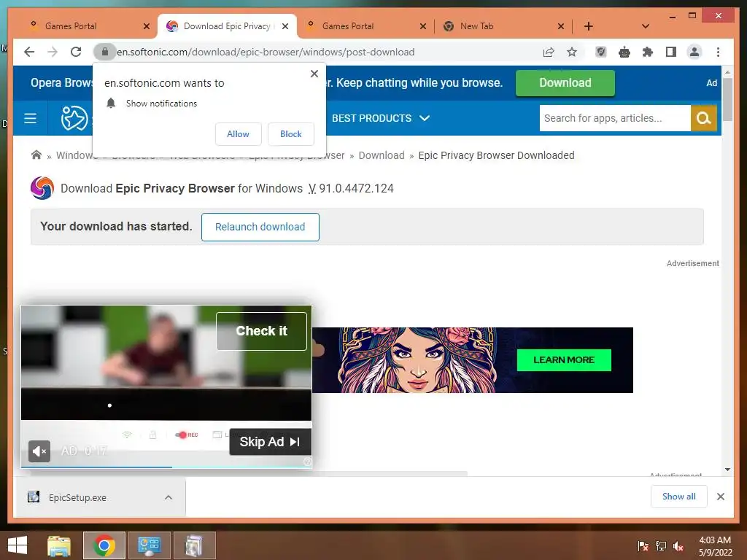Go to home via breadcrumb house icon
747x560 pixels.
pyautogui.click(x=36, y=155)
